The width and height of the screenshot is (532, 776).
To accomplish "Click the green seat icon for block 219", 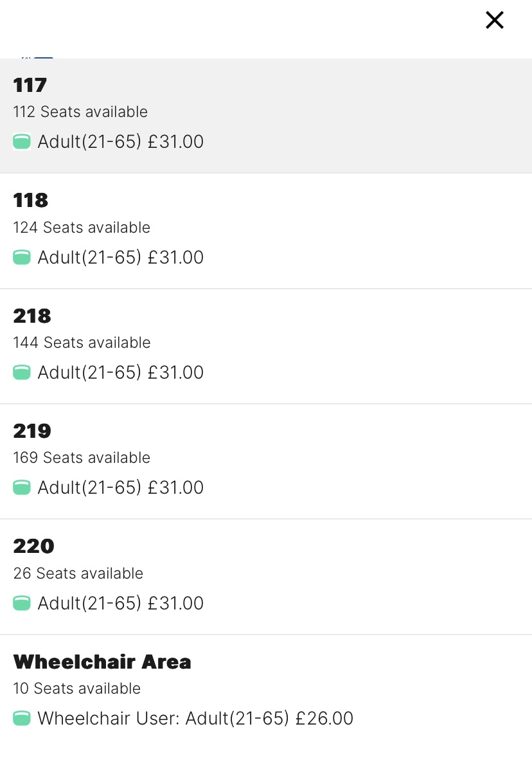I will click(x=22, y=488).
